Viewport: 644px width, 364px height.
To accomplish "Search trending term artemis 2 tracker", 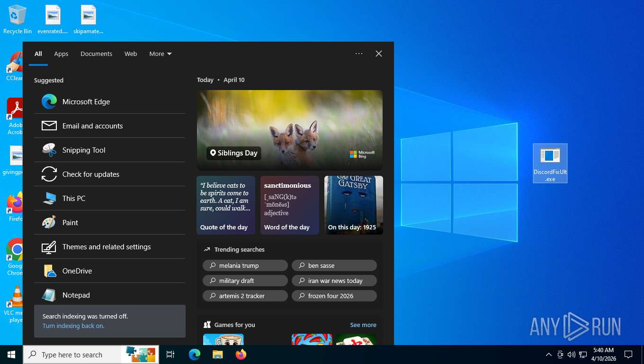I will 245,296.
